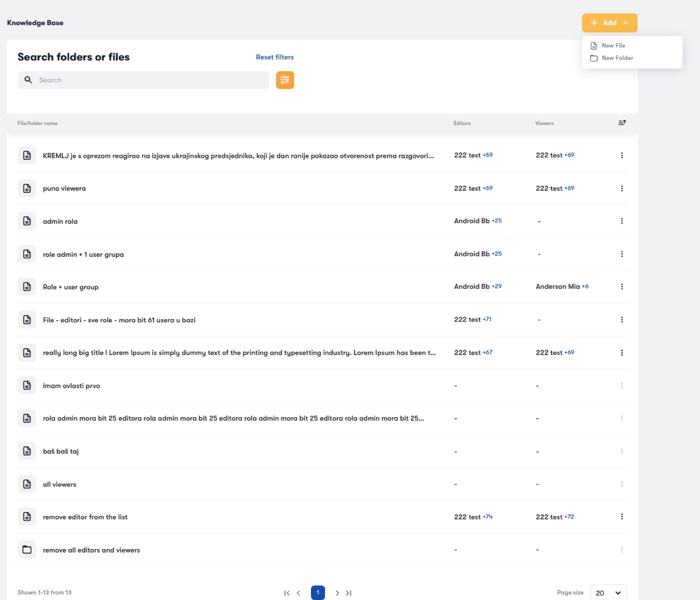Viewport: 700px width, 600px height.
Task: Click folder icon for 'remove all editors and viewers'
Action: click(x=27, y=550)
